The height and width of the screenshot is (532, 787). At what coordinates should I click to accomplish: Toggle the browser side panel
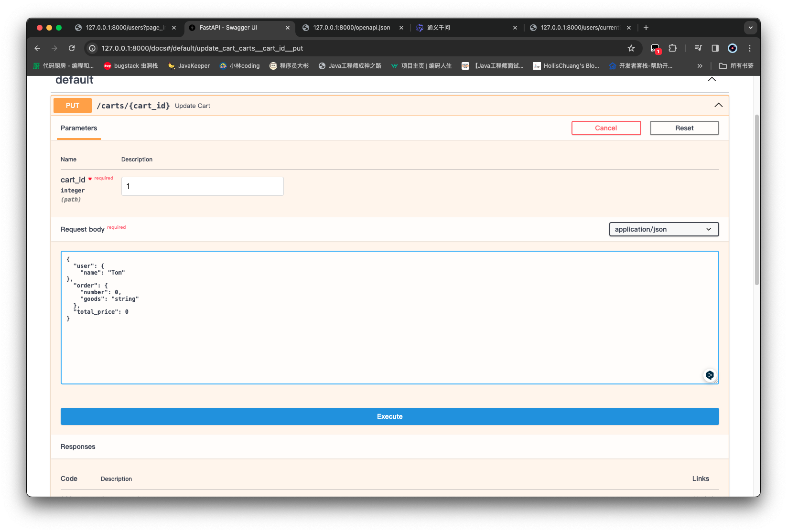tap(715, 48)
